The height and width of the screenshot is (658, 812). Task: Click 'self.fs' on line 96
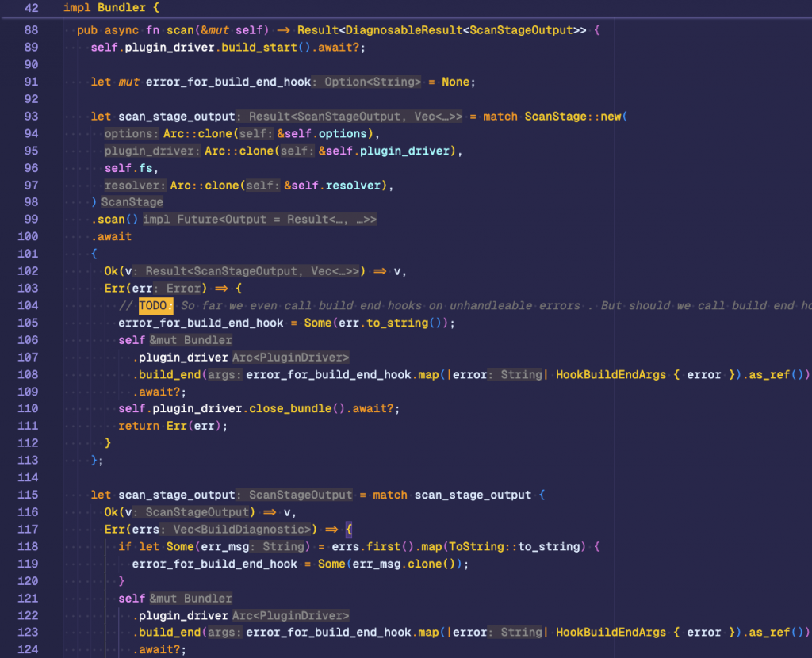pos(128,168)
